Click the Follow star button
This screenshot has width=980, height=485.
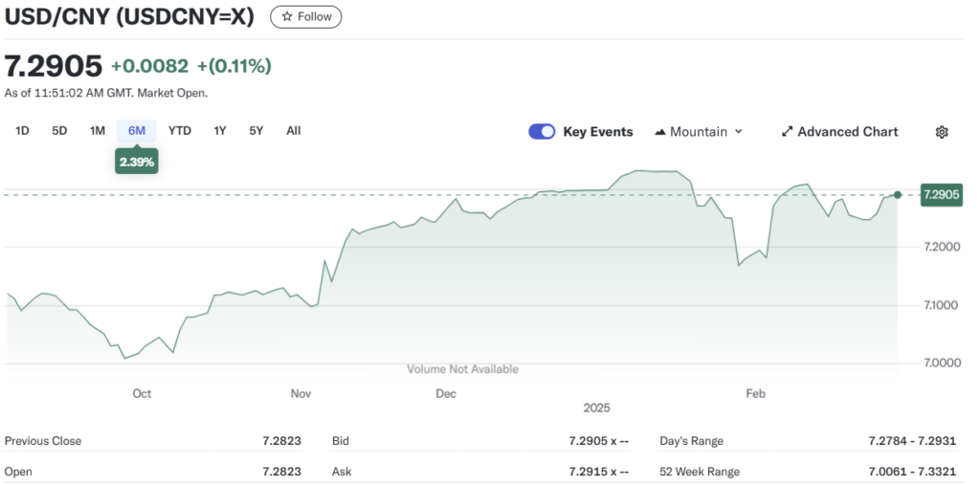[305, 16]
